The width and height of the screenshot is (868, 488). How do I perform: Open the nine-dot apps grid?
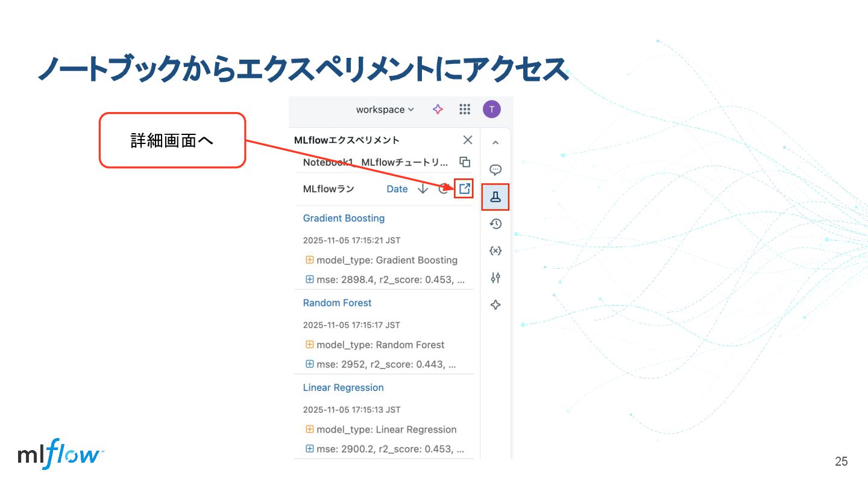[x=465, y=109]
